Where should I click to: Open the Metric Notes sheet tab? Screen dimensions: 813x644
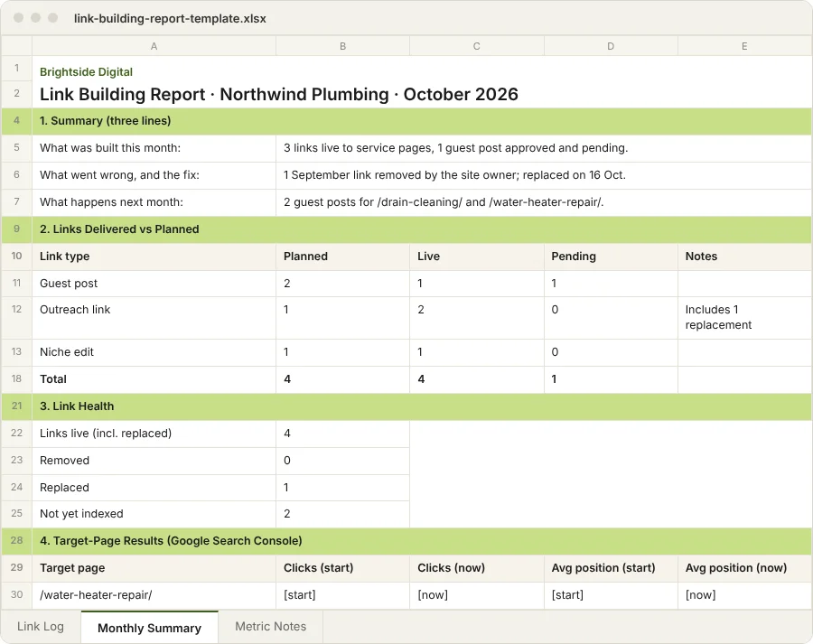(x=271, y=626)
